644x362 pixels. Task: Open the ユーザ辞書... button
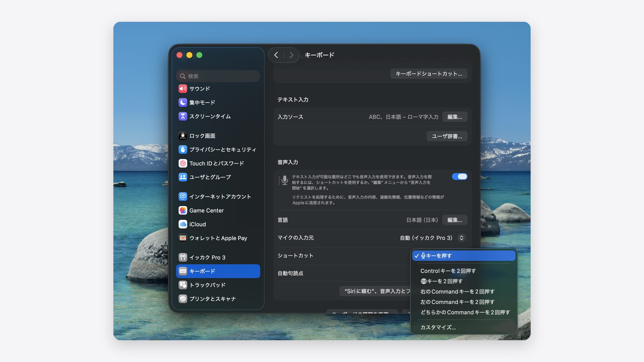coord(447,136)
